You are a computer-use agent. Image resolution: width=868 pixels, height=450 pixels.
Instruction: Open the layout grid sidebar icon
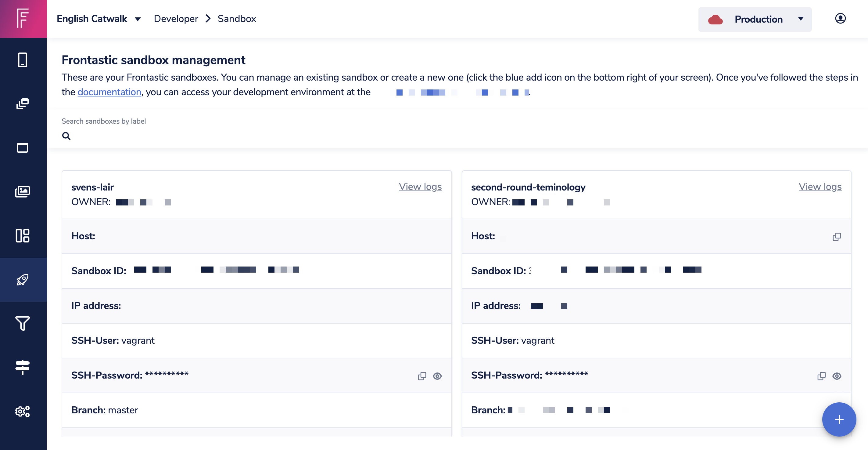[23, 235]
